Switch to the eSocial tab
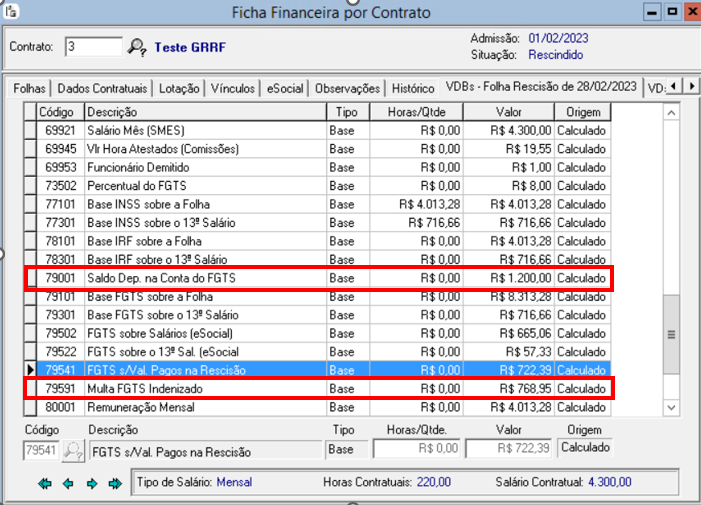Image resolution: width=701 pixels, height=505 pixels. coord(284,88)
